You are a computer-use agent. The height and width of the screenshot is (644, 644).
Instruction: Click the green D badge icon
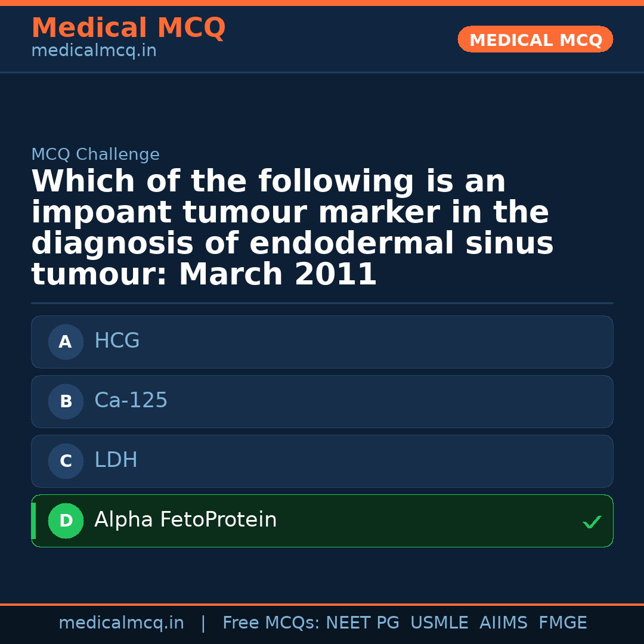66,521
